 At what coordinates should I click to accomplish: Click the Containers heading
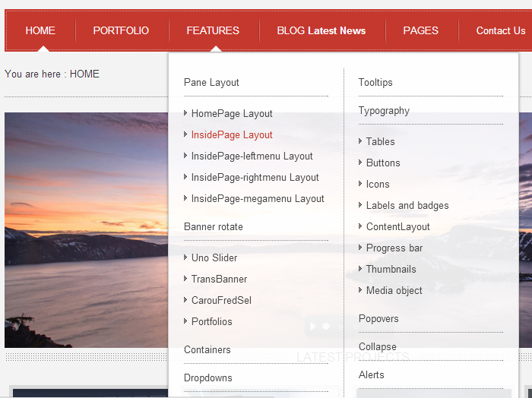207,350
